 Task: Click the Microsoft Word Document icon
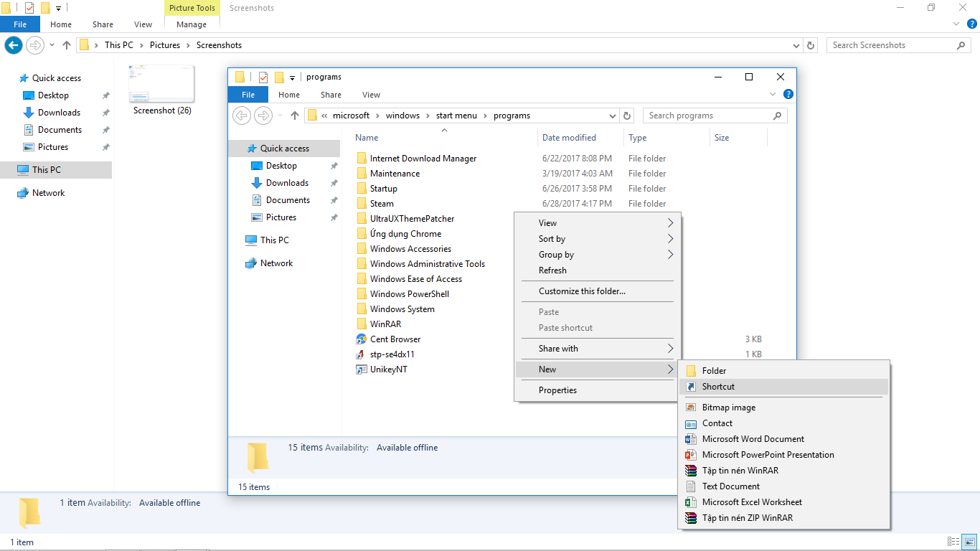691,439
